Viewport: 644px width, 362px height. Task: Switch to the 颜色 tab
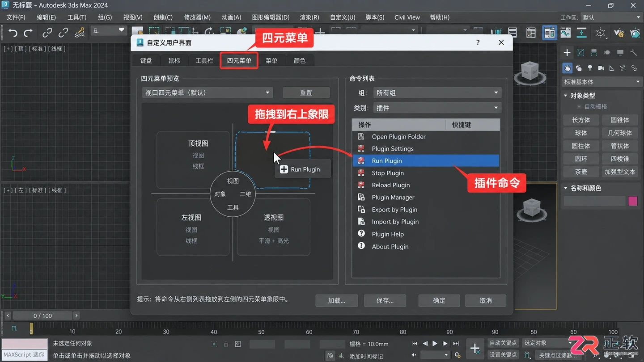(x=300, y=60)
